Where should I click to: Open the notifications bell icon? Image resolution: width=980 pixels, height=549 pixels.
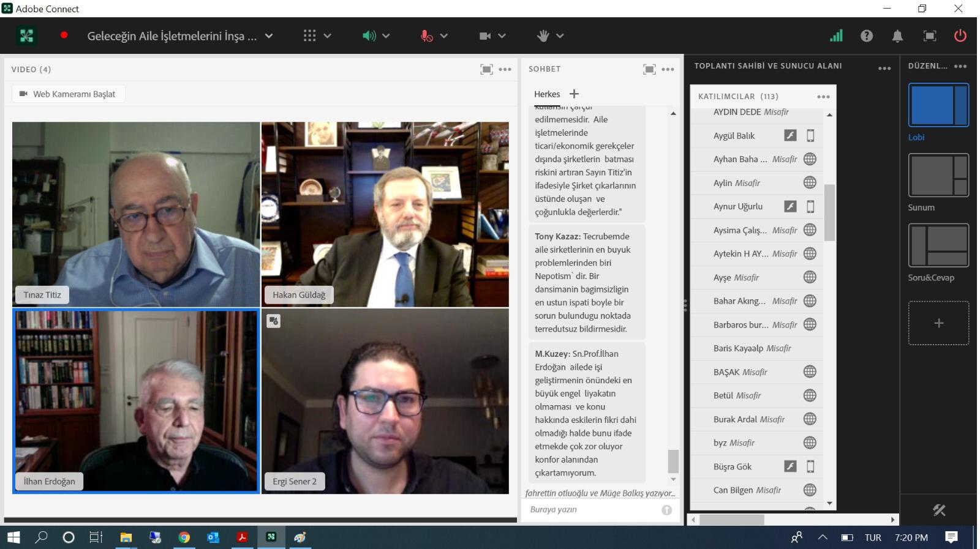tap(897, 36)
